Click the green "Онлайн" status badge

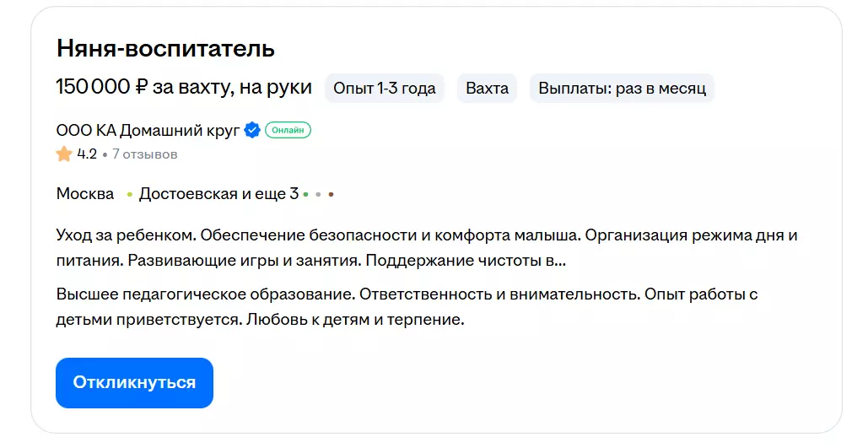click(288, 131)
